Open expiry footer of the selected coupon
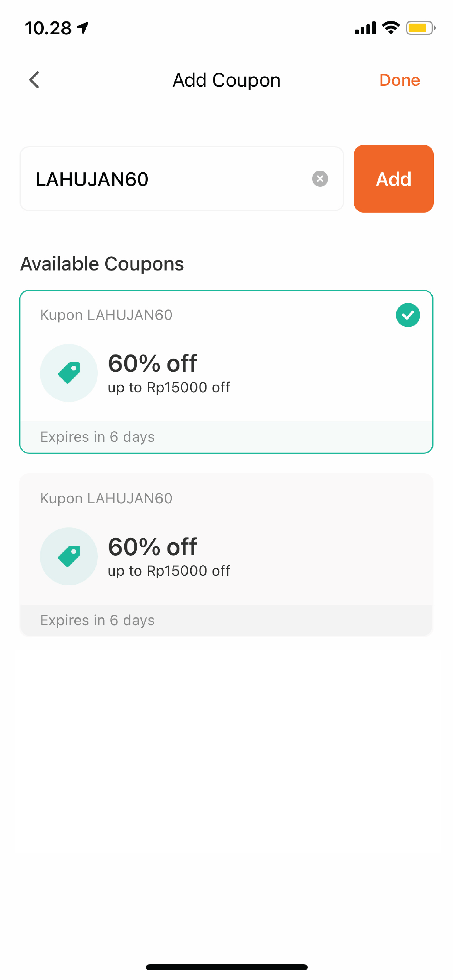 [x=226, y=437]
